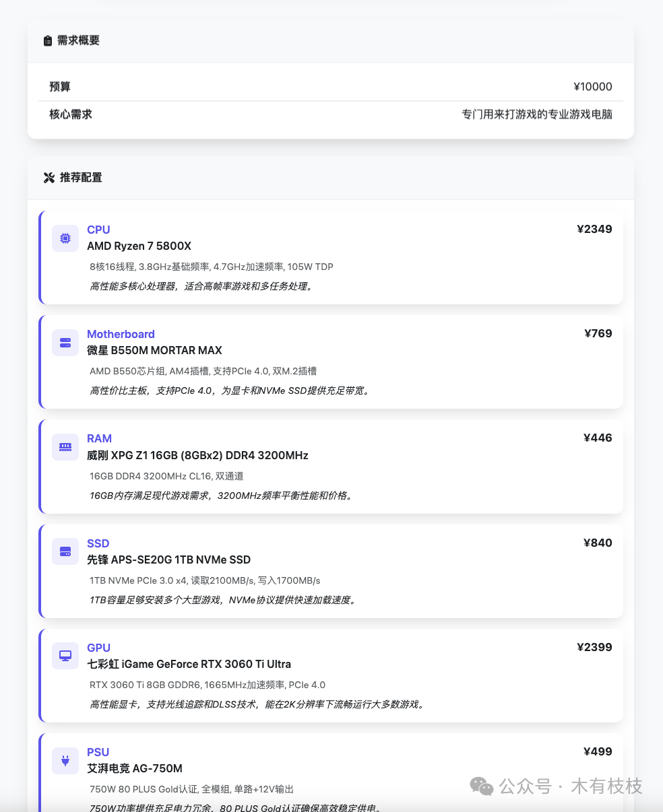Select the GPU category label

click(98, 648)
